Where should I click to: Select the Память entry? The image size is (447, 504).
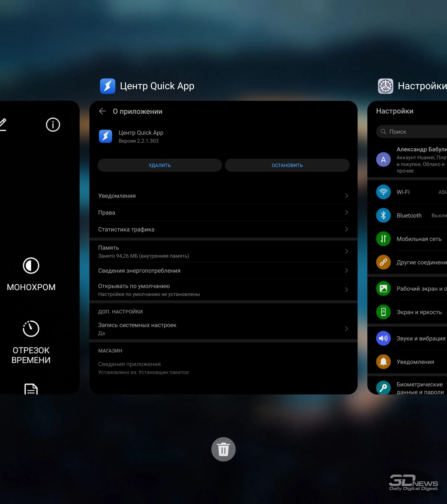223,251
